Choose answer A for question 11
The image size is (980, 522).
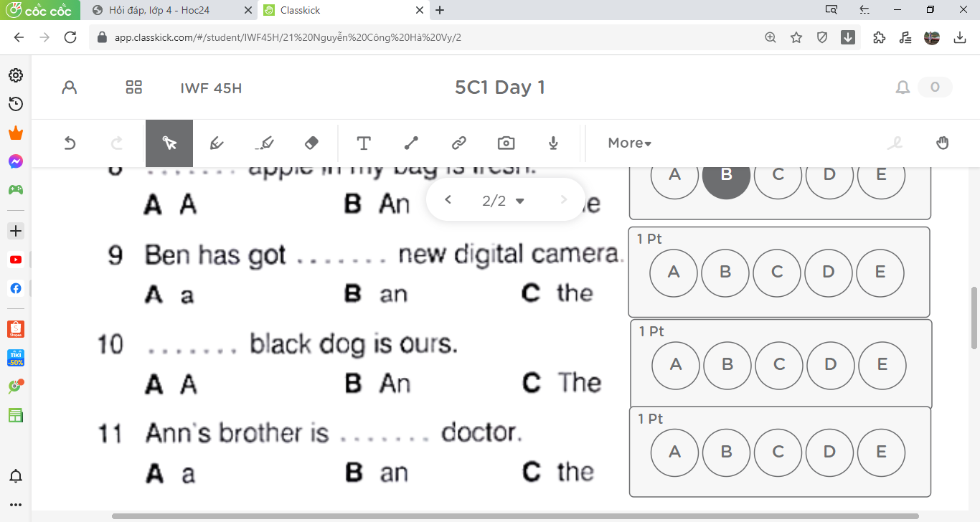(674, 452)
